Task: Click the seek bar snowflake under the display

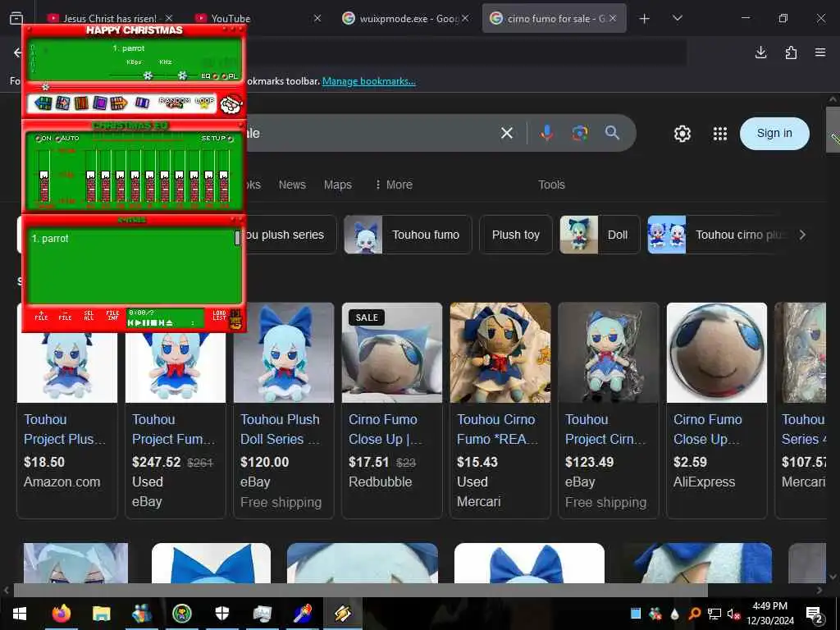Action: [46, 86]
